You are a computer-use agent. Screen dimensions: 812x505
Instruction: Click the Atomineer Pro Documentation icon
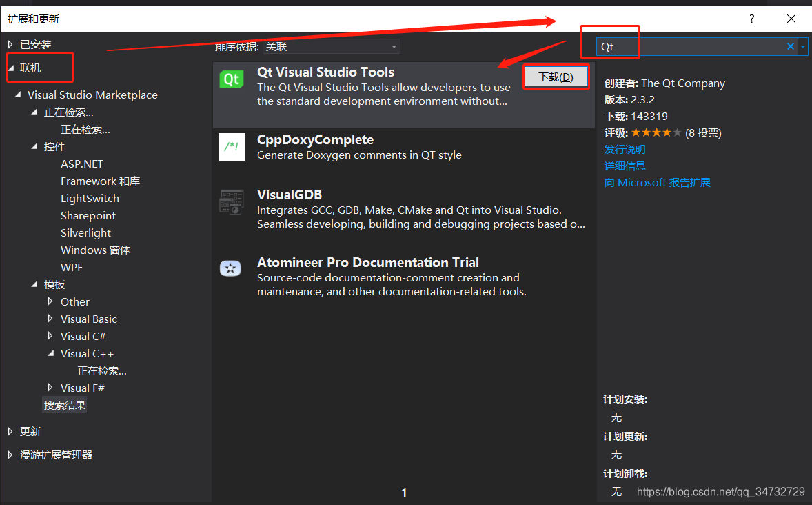(230, 268)
